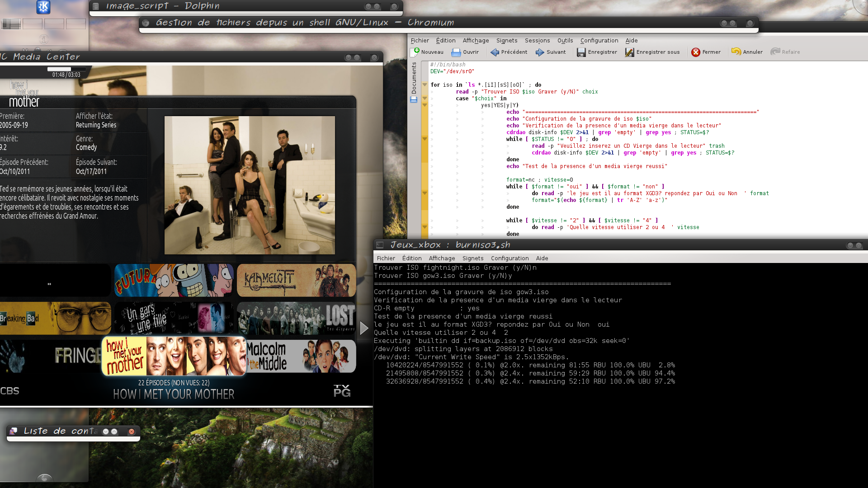Select the highlighted How I Met Your Mother banner
This screenshot has height=488, width=868.
click(174, 356)
